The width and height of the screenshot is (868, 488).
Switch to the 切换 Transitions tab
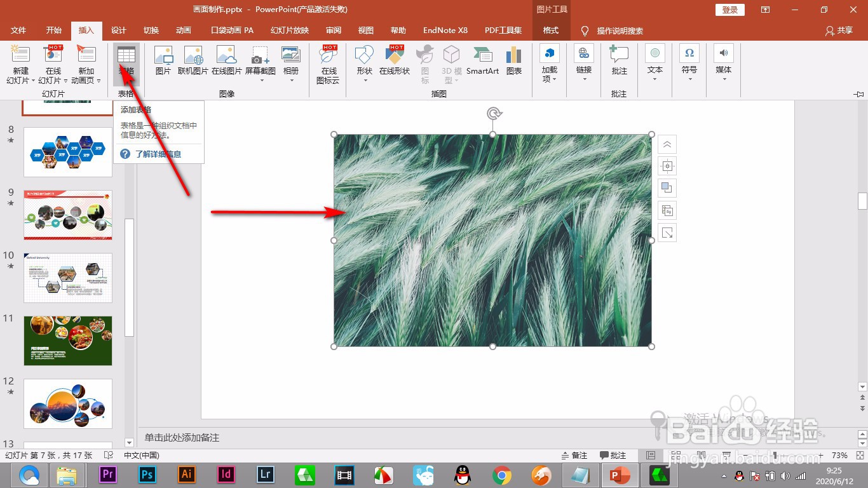tap(151, 30)
